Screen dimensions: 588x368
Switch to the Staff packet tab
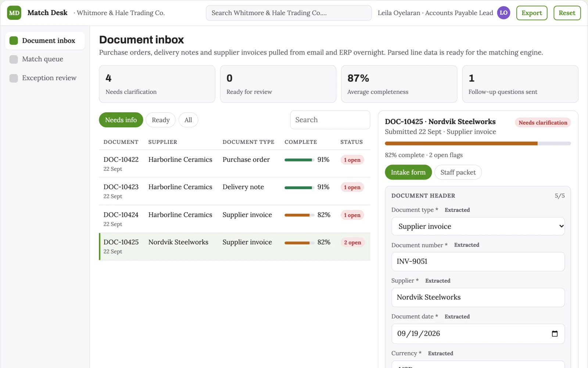tap(458, 172)
